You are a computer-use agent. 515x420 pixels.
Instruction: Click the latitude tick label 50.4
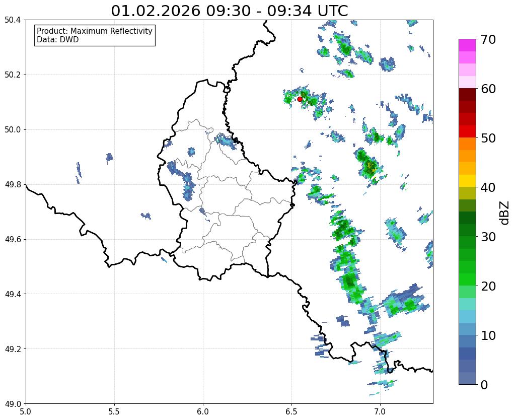[13, 20]
